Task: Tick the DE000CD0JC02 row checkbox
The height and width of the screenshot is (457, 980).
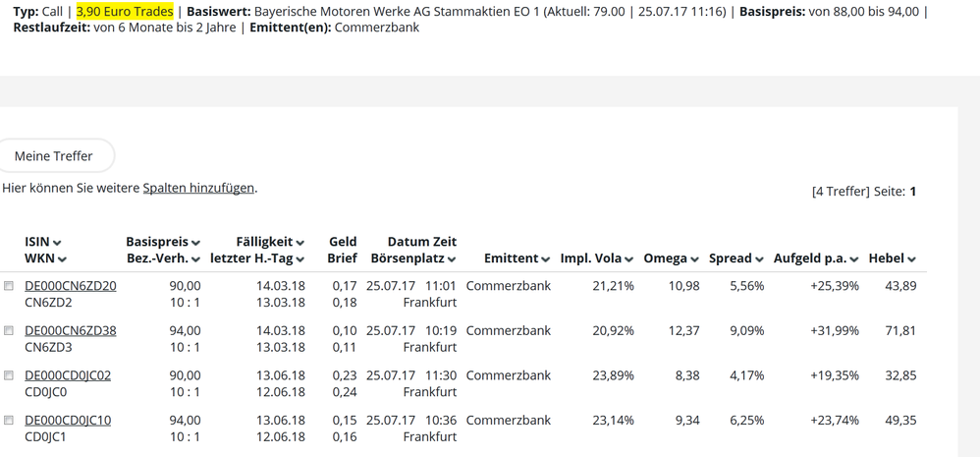Action: [9, 375]
